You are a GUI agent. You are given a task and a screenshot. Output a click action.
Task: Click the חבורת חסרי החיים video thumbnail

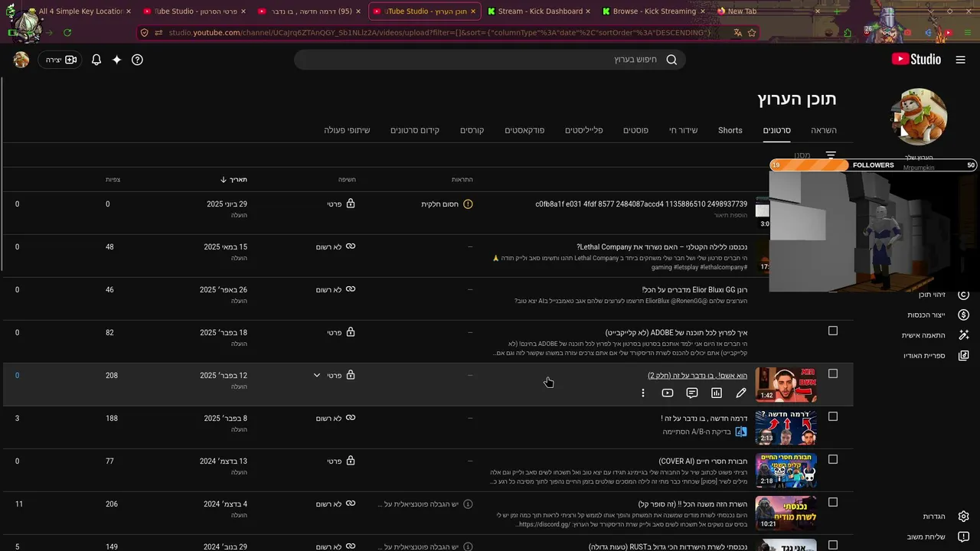(x=786, y=470)
